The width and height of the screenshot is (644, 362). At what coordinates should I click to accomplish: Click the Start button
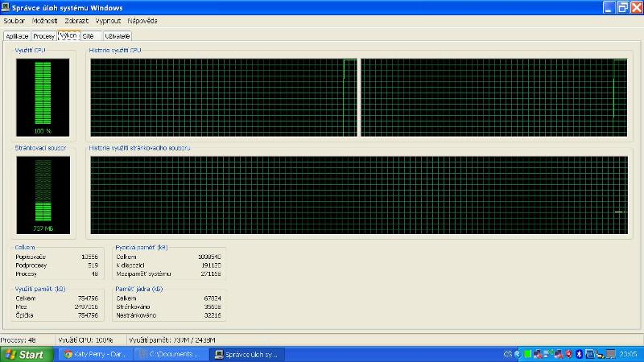pyautogui.click(x=26, y=354)
